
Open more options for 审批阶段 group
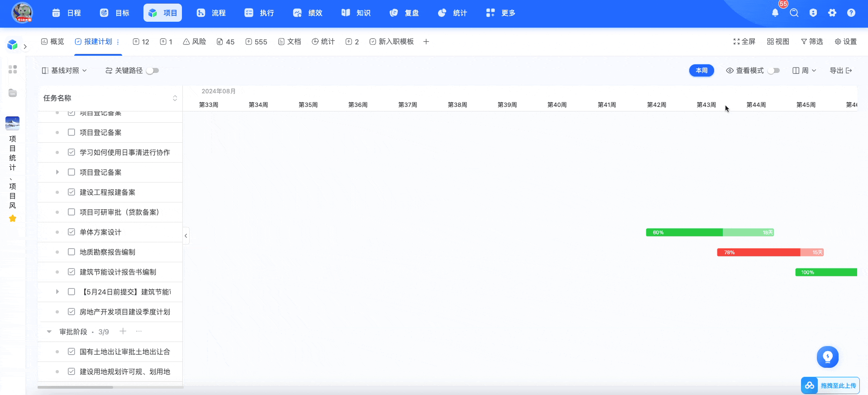(x=139, y=331)
